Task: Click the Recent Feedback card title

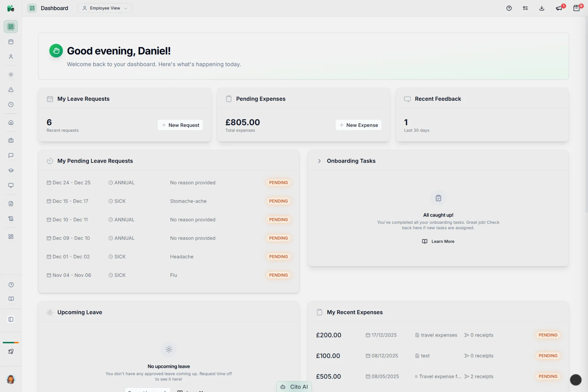Action: tap(438, 99)
